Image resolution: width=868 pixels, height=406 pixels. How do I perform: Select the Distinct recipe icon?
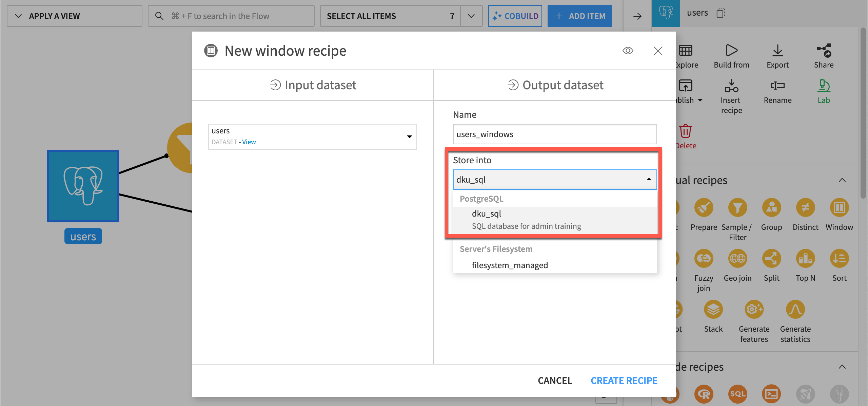coord(805,207)
